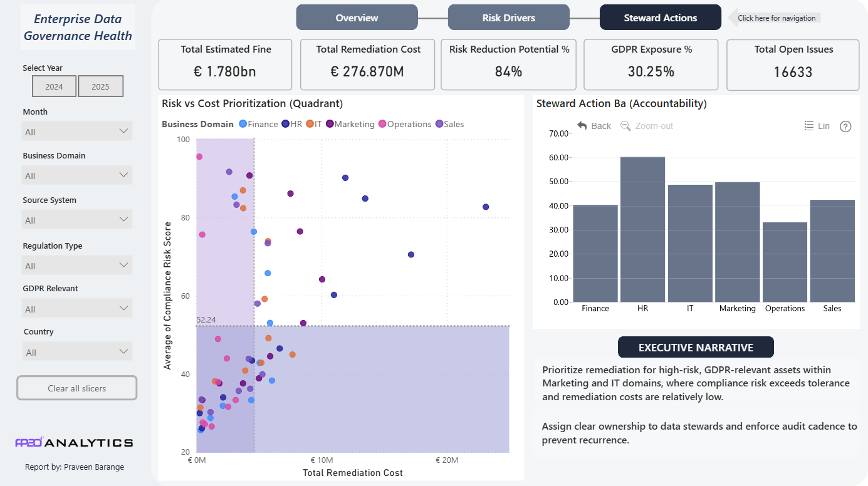The height and width of the screenshot is (486, 868).
Task: Switch to the Risk Drivers tab
Action: pos(509,18)
